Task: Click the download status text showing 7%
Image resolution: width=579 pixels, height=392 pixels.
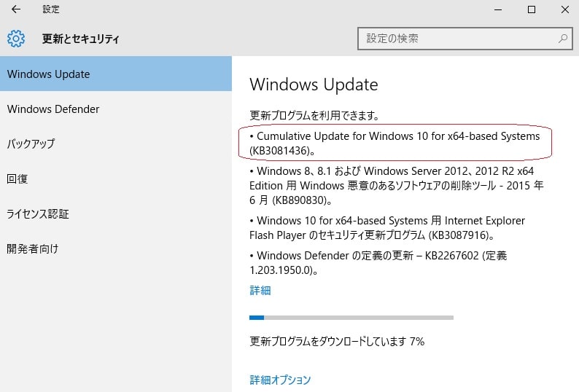Action: click(x=337, y=341)
